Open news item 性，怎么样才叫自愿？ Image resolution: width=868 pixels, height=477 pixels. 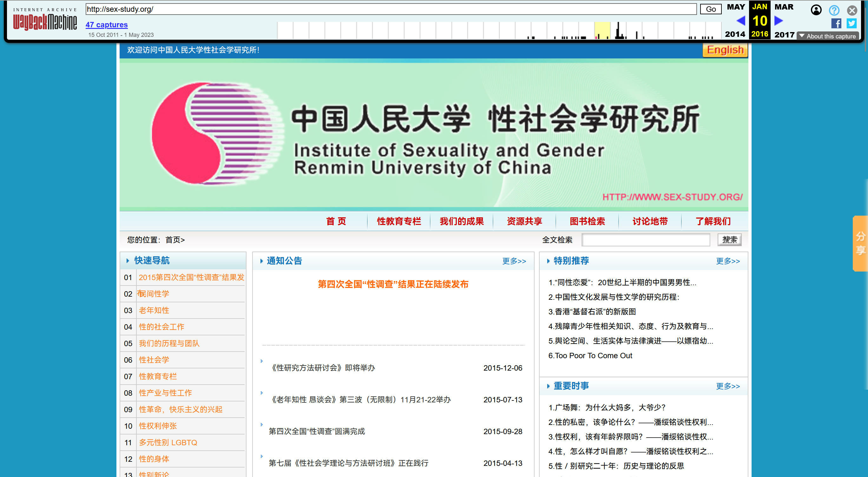[x=630, y=451]
